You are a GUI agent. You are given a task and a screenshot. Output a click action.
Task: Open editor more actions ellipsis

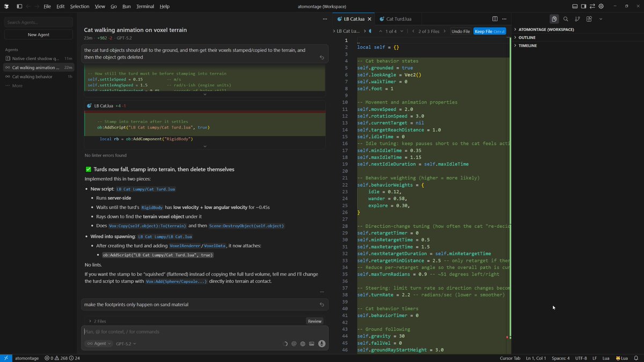(x=504, y=19)
